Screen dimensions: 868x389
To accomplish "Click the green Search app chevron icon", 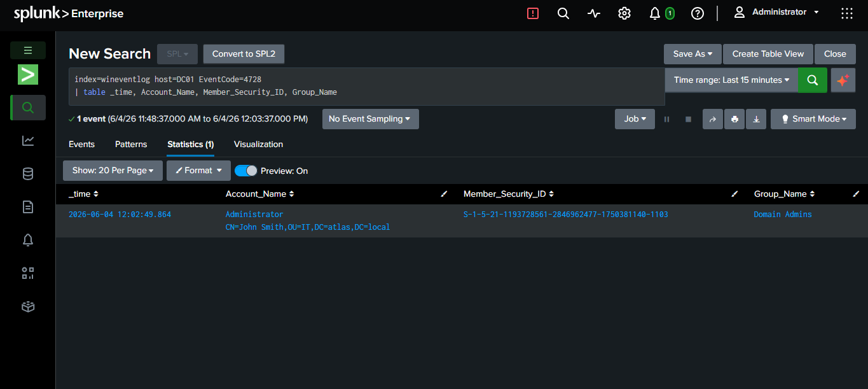I will (28, 74).
